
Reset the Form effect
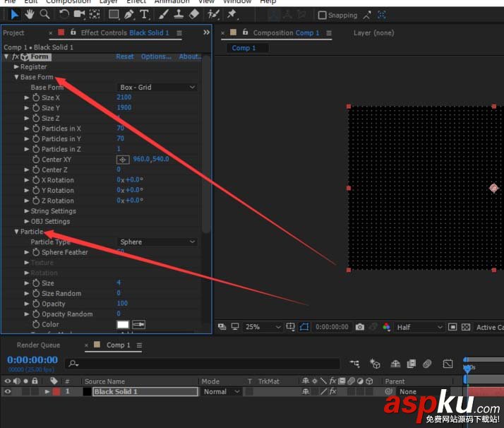click(125, 57)
